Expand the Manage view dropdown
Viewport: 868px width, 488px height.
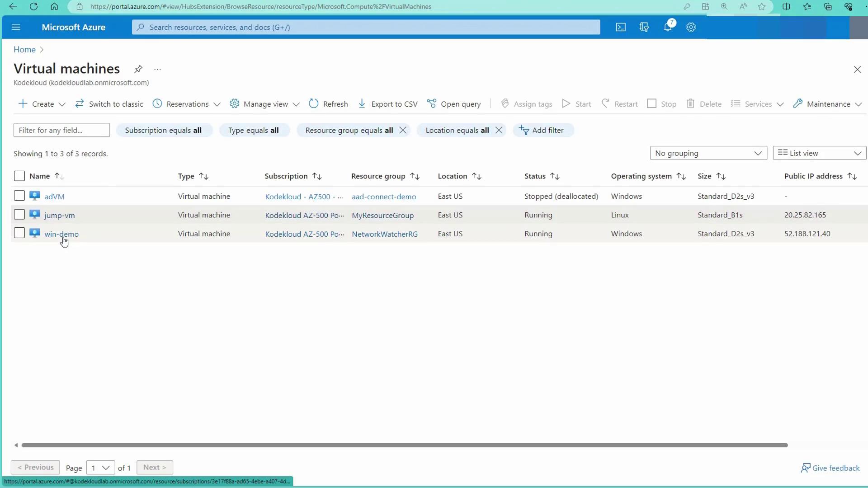tap(296, 104)
